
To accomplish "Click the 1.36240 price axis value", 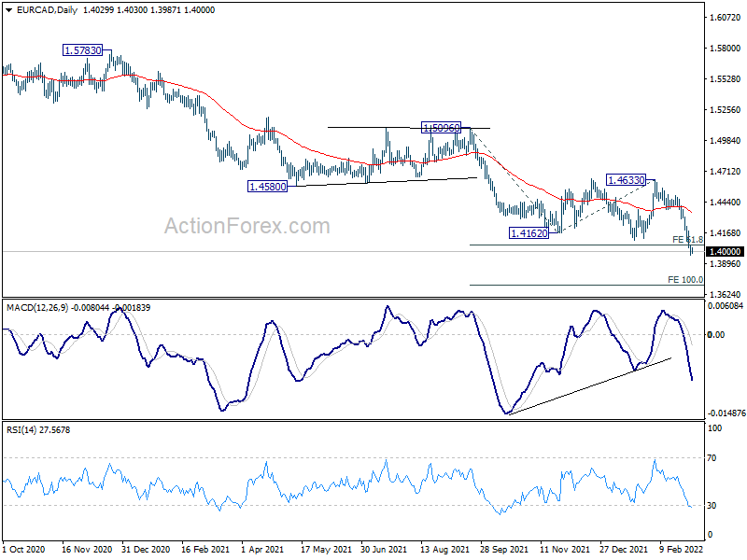I will click(726, 294).
